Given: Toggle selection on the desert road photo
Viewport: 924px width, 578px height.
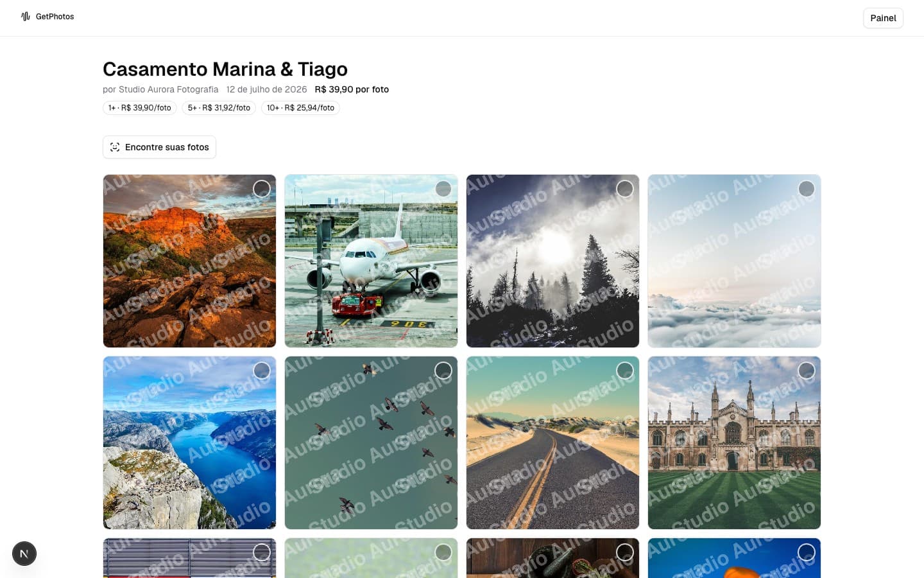Looking at the screenshot, I should [625, 371].
